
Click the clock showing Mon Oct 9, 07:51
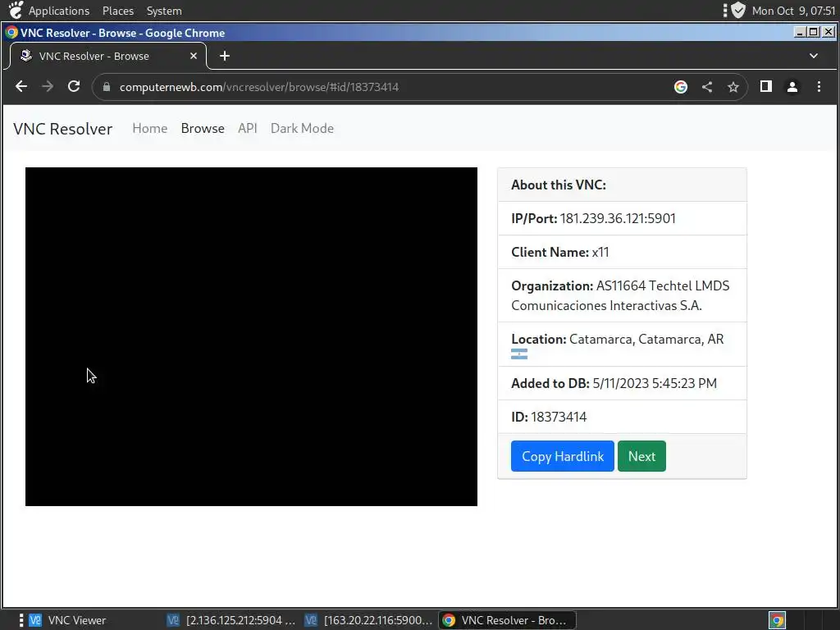click(793, 11)
